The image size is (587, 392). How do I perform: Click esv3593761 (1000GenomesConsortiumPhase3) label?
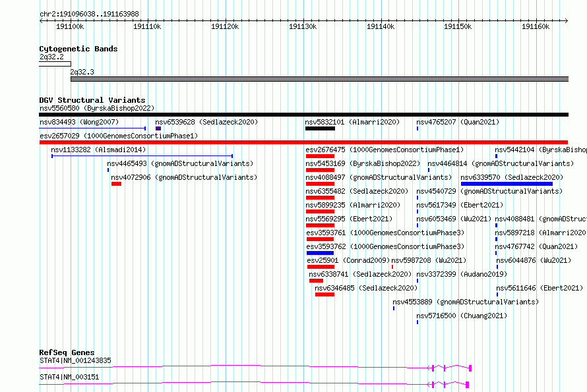(x=385, y=233)
